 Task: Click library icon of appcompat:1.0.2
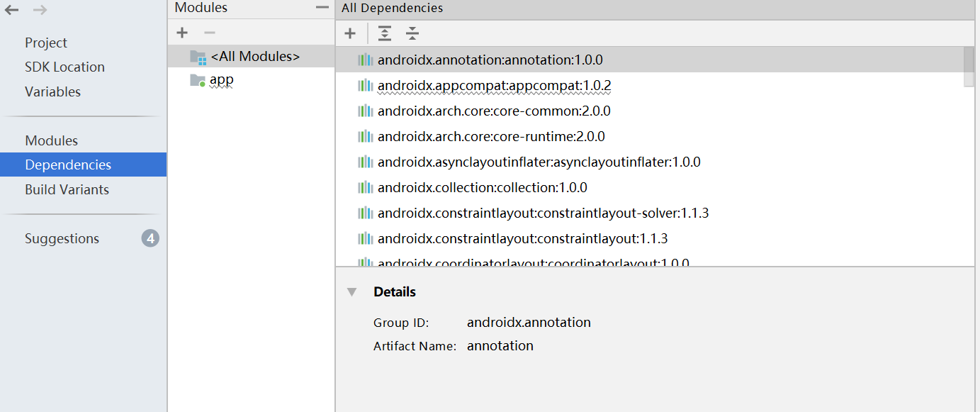tap(366, 86)
